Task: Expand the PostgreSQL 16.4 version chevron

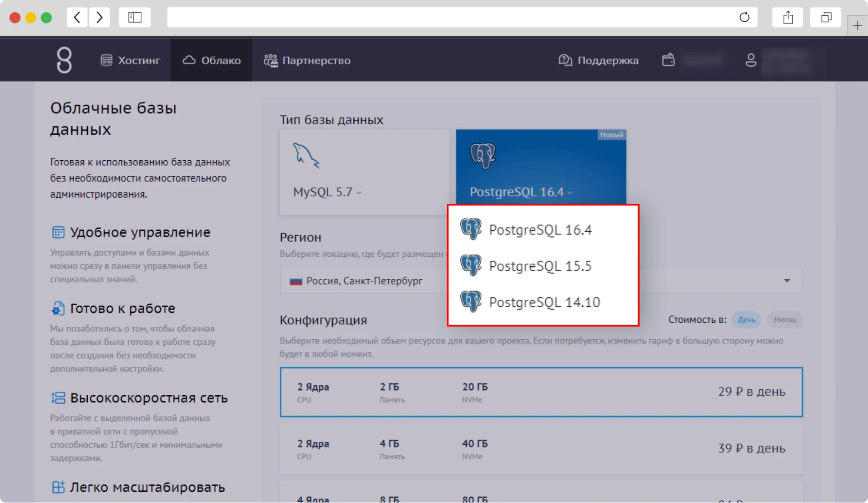Action: point(571,194)
